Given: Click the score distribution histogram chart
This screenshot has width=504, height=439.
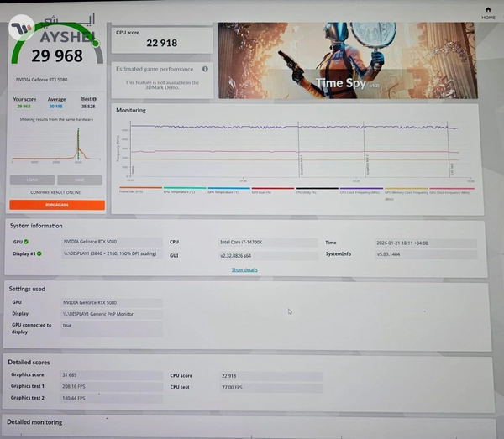Looking at the screenshot, I should pyautogui.click(x=56, y=144).
